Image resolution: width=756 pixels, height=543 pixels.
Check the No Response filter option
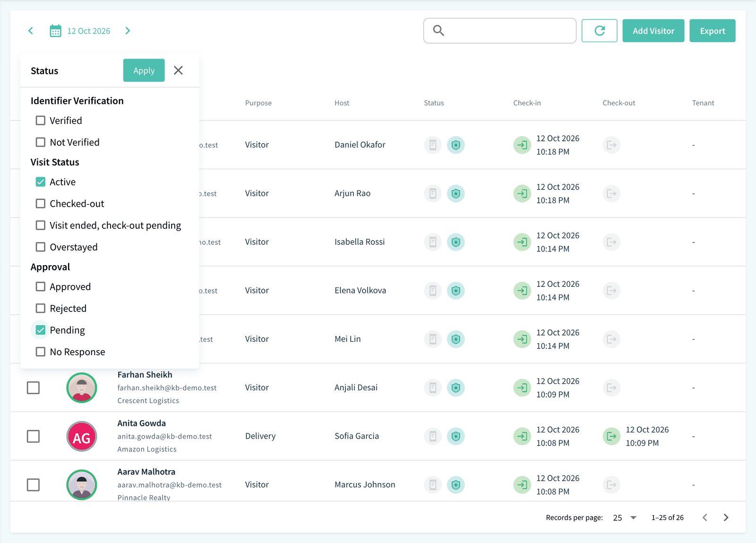[41, 352]
